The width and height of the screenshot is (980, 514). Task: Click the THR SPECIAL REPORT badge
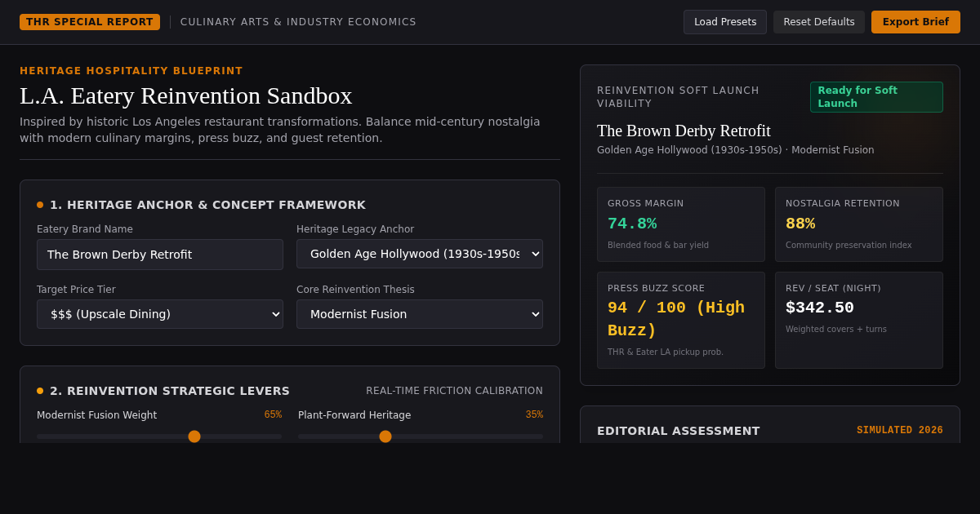pos(90,22)
